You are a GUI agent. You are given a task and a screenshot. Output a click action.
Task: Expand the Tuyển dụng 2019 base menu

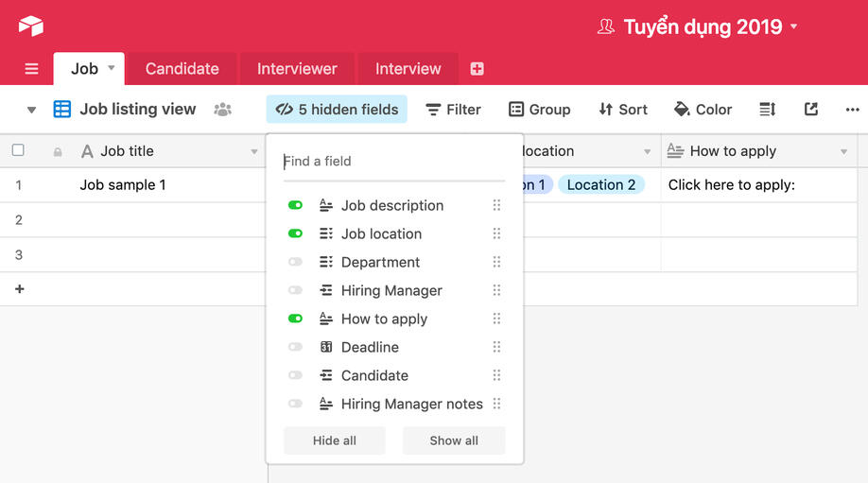coord(793,26)
